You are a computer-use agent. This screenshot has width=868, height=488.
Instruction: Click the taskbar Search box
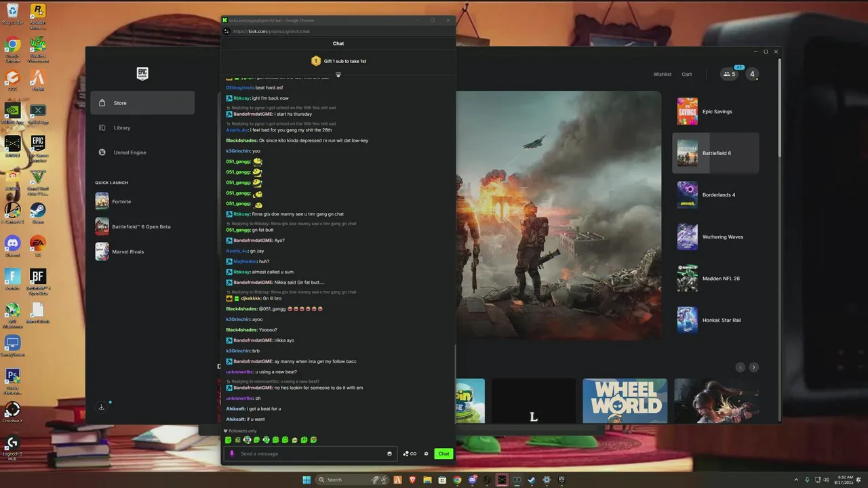point(353,480)
